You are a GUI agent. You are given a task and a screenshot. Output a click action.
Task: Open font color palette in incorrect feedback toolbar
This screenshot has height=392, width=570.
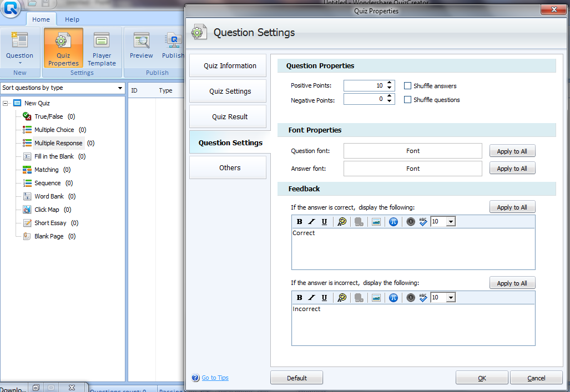pos(342,298)
